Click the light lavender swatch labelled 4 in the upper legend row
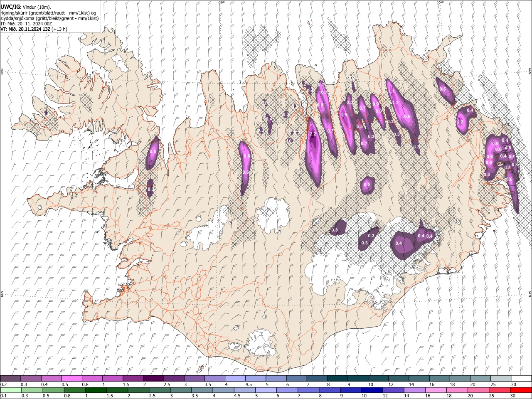 tap(235, 378)
